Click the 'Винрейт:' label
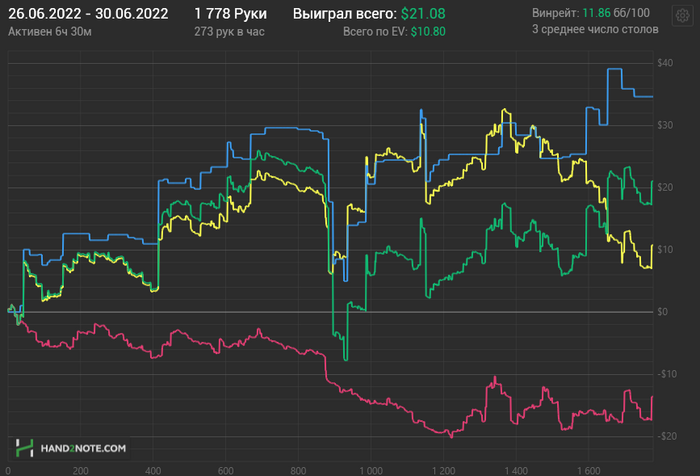 555,13
